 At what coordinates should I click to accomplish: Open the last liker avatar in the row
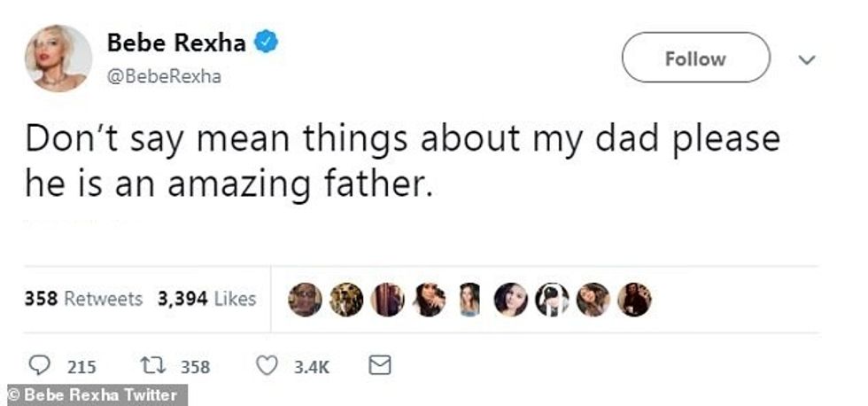[634, 301]
